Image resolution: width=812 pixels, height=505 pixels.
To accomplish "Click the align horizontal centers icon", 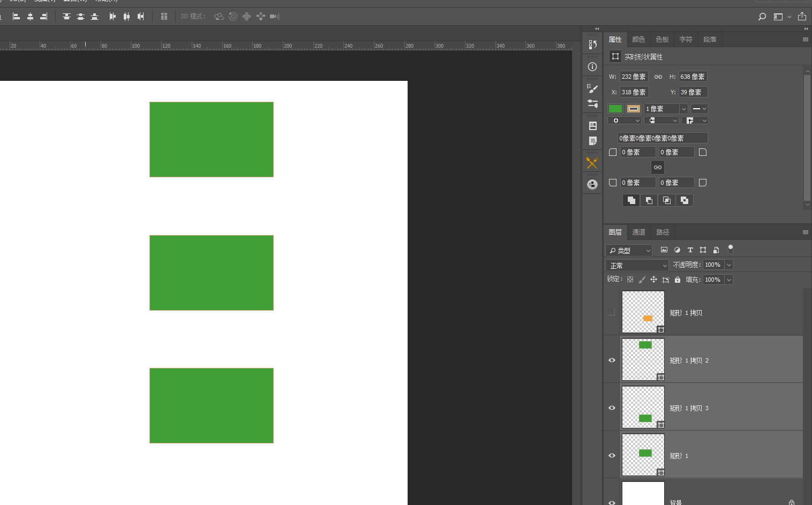I will (x=30, y=17).
